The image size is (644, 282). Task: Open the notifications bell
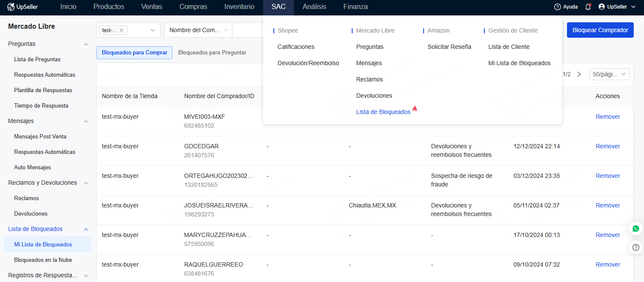pos(588,7)
